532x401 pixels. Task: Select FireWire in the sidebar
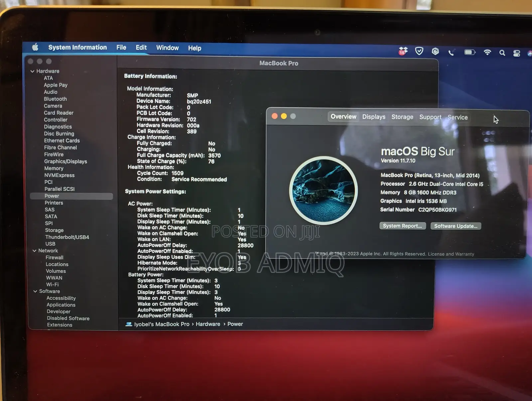tap(54, 155)
